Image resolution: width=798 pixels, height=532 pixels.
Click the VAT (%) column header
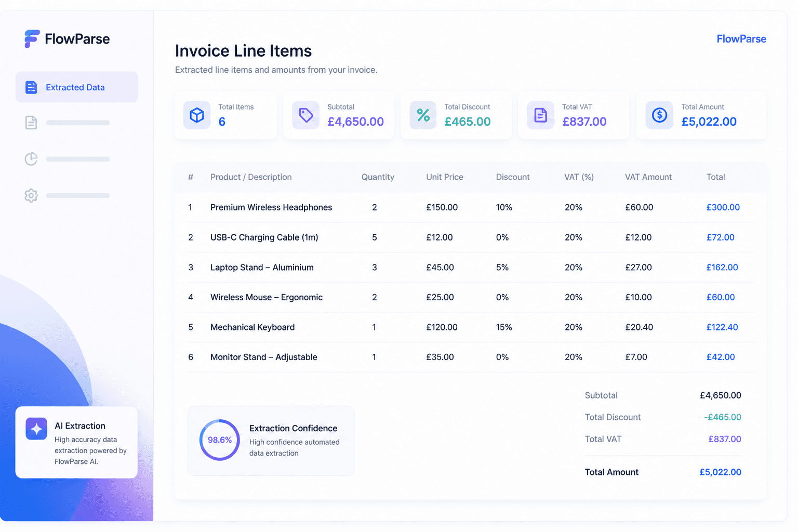(x=579, y=177)
